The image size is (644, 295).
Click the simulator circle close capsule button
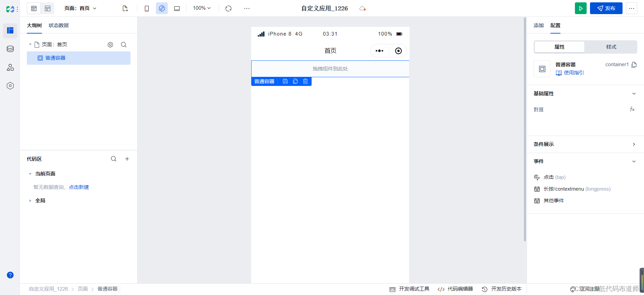pyautogui.click(x=398, y=51)
